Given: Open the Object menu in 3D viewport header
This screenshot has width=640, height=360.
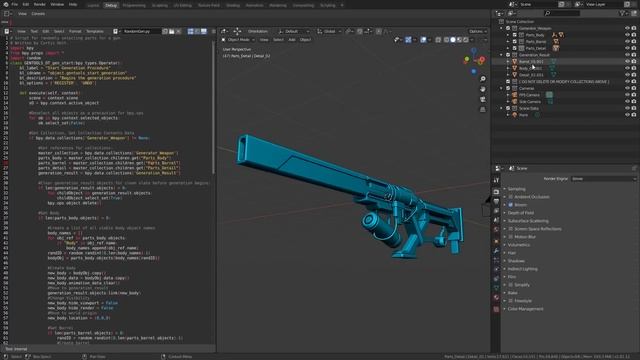Looking at the screenshot, I should pos(305,40).
